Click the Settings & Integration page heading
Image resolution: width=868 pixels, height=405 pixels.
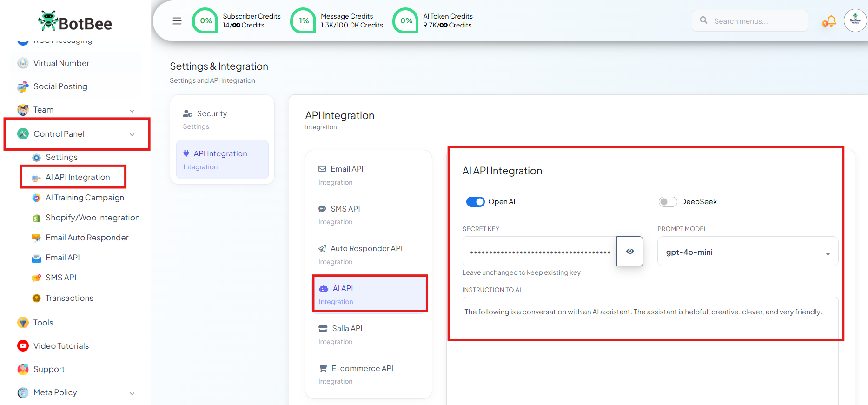point(219,66)
